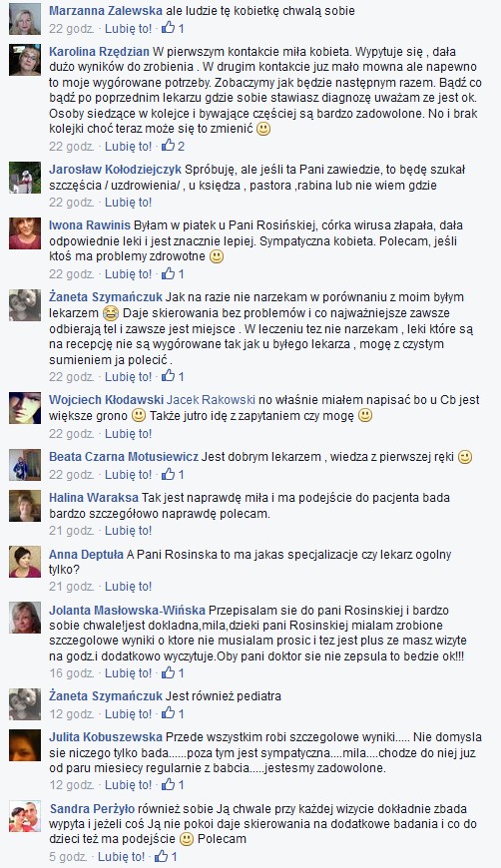The height and width of the screenshot is (868, 501).
Task: Open Karolina Rzędzian's profile name link
Action: coord(99,52)
